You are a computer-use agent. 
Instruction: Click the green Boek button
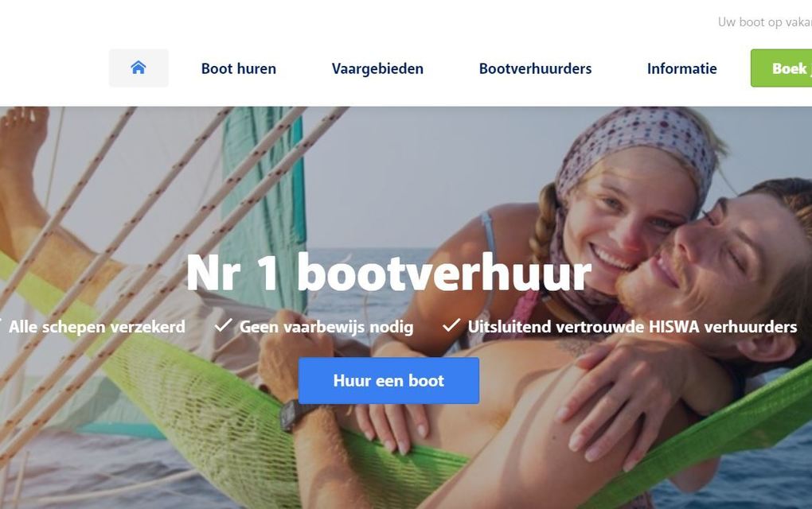coord(782,68)
